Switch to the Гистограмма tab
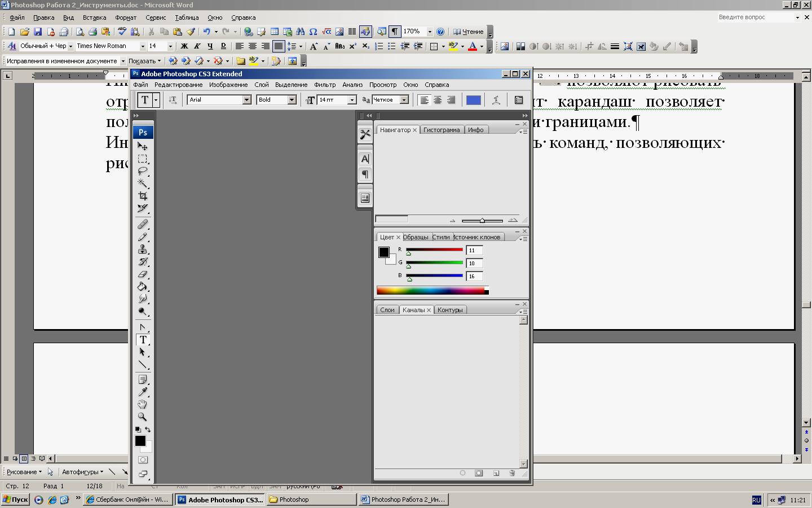The image size is (812, 508). [442, 130]
